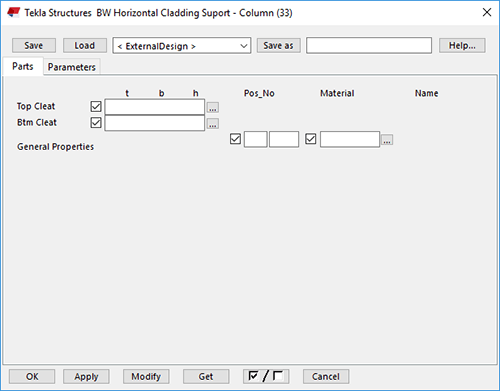Switch to the Parameters tab
Image resolution: width=500 pixels, height=391 pixels.
coord(72,67)
